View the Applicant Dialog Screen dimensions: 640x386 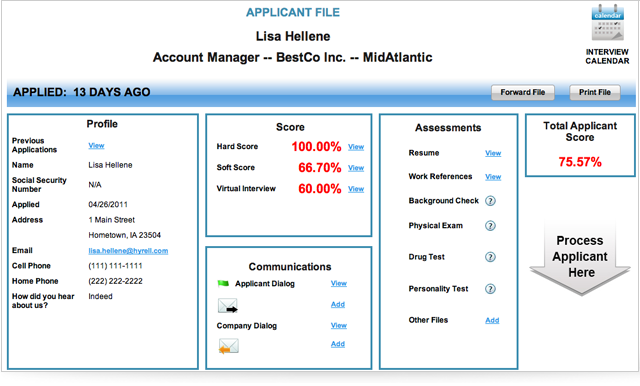339,283
